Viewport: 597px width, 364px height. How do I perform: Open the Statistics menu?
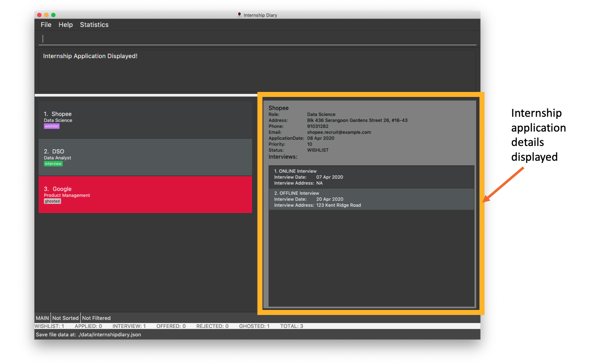click(94, 25)
